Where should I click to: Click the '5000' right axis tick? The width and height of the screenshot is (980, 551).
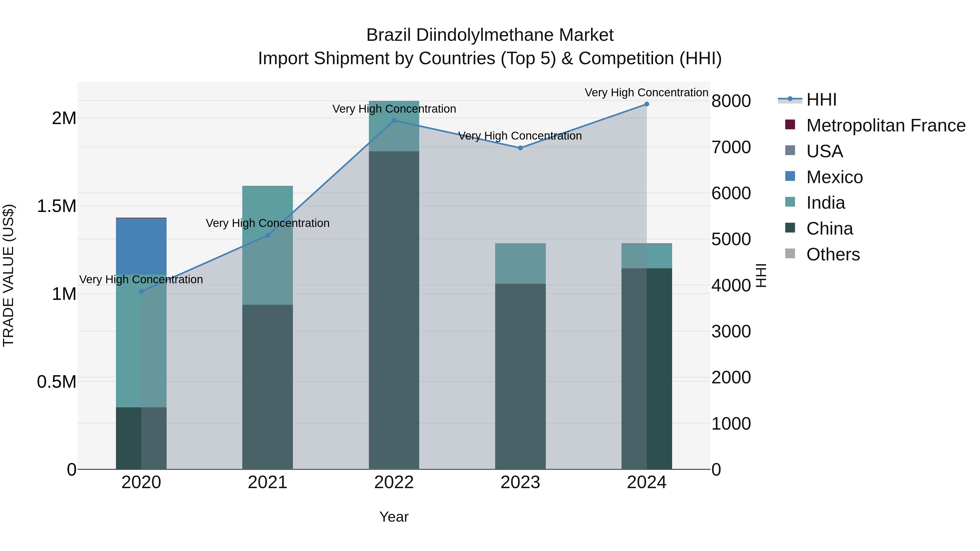(731, 239)
